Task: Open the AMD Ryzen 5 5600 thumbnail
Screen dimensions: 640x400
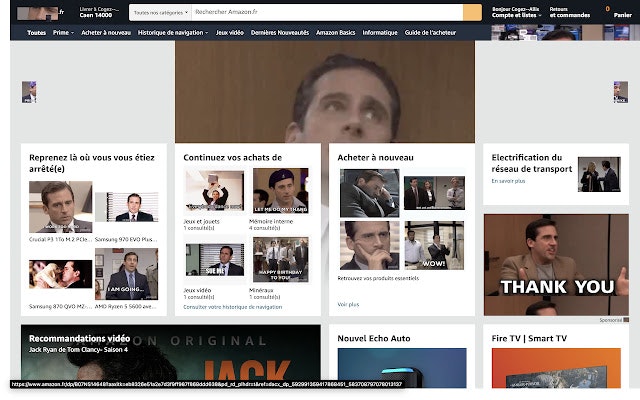Action: pyautogui.click(x=127, y=274)
